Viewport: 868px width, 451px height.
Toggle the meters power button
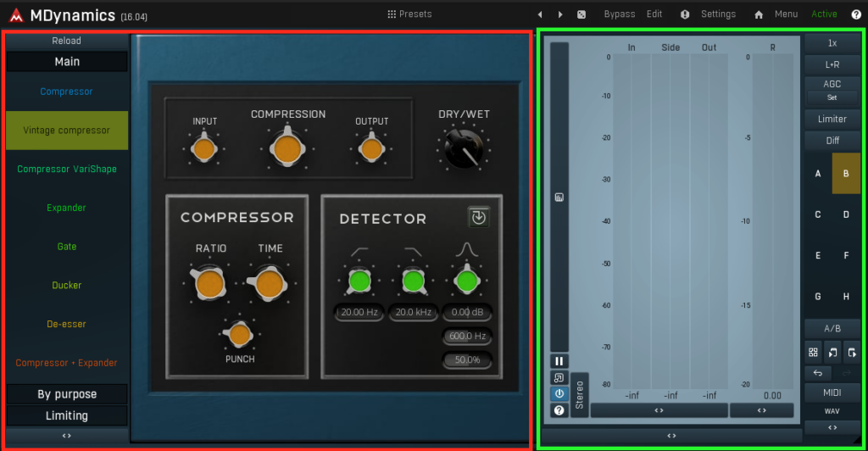pyautogui.click(x=559, y=393)
